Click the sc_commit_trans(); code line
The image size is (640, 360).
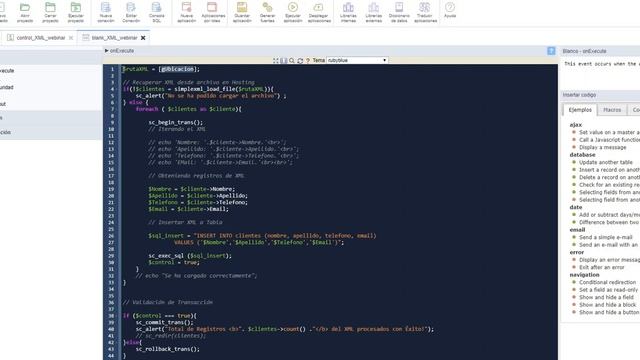click(x=164, y=322)
